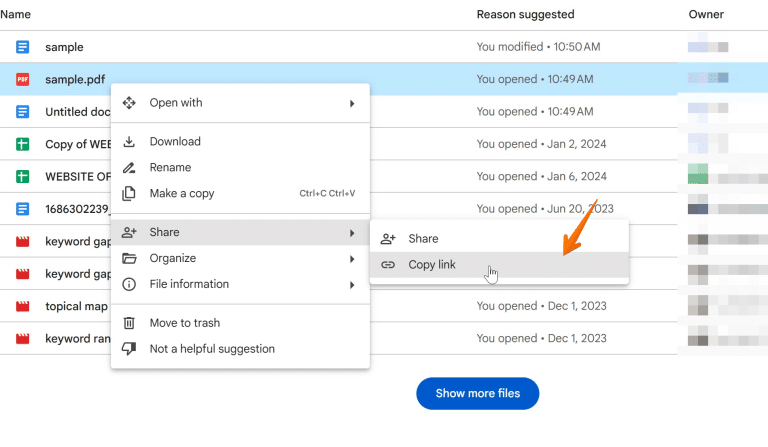Click the thumbs-down suggestion icon
The height and width of the screenshot is (447, 768).
(129, 349)
